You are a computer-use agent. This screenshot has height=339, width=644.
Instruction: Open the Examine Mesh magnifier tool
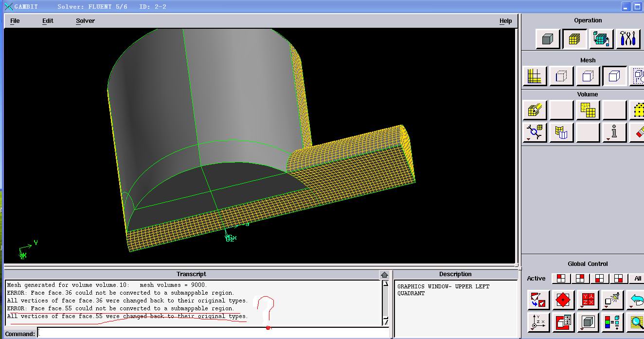[637, 322]
